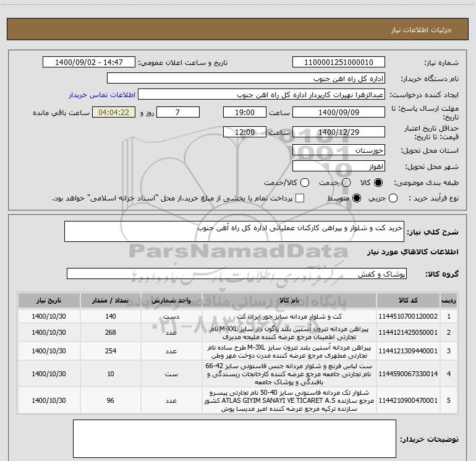Click the general description text area

tap(234, 231)
